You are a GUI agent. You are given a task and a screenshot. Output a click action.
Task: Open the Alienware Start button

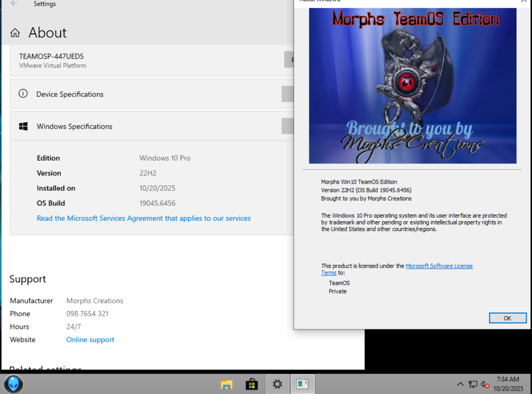tap(13, 384)
